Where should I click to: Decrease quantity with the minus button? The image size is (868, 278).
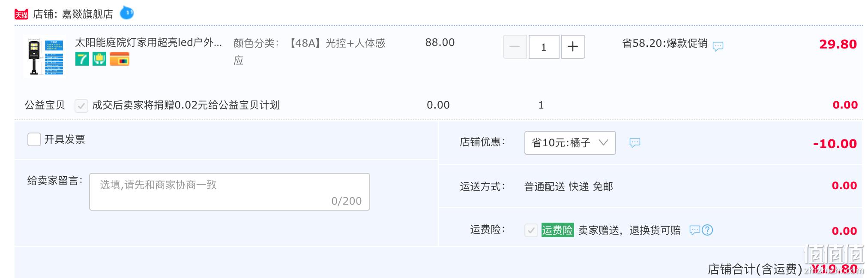pyautogui.click(x=515, y=47)
